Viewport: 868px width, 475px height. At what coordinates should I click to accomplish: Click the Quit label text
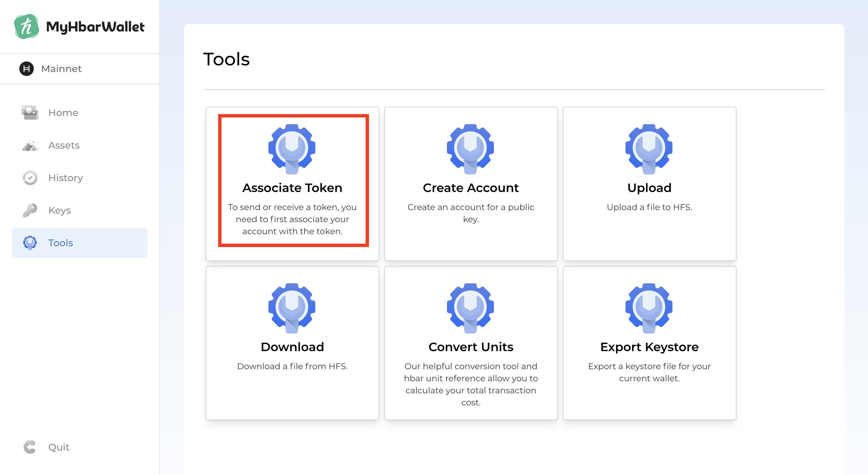(x=59, y=447)
